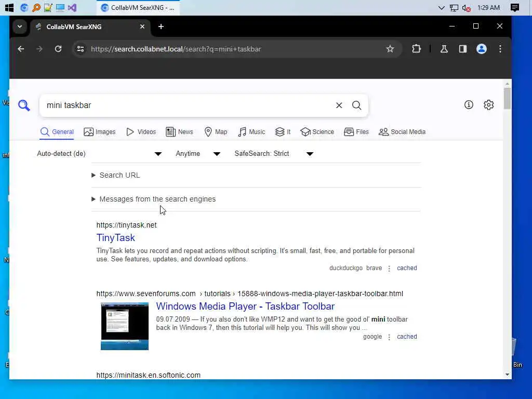
Task: Click the page vertical scrollbar thumb
Action: pyautogui.click(x=507, y=98)
